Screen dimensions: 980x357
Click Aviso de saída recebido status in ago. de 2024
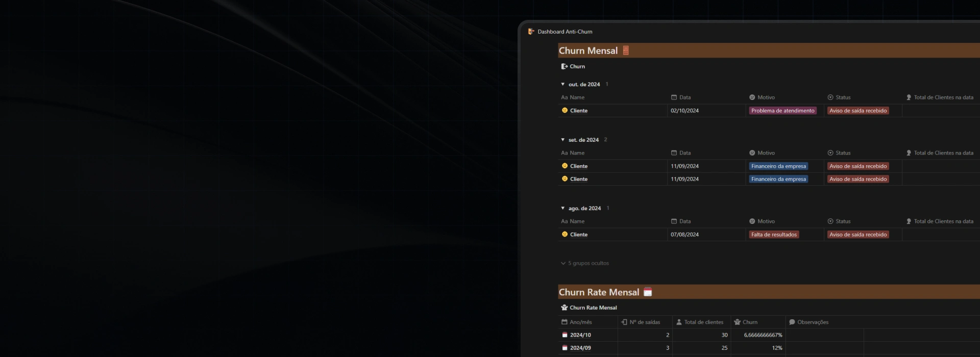pyautogui.click(x=858, y=235)
